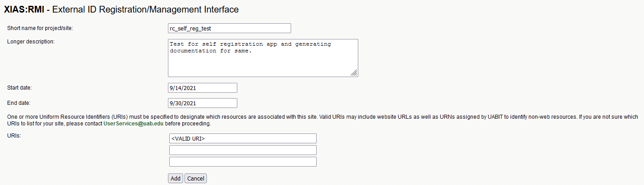Click the 'Short name for project/site:' label
This screenshot has width=644, height=185.
pos(40,28)
